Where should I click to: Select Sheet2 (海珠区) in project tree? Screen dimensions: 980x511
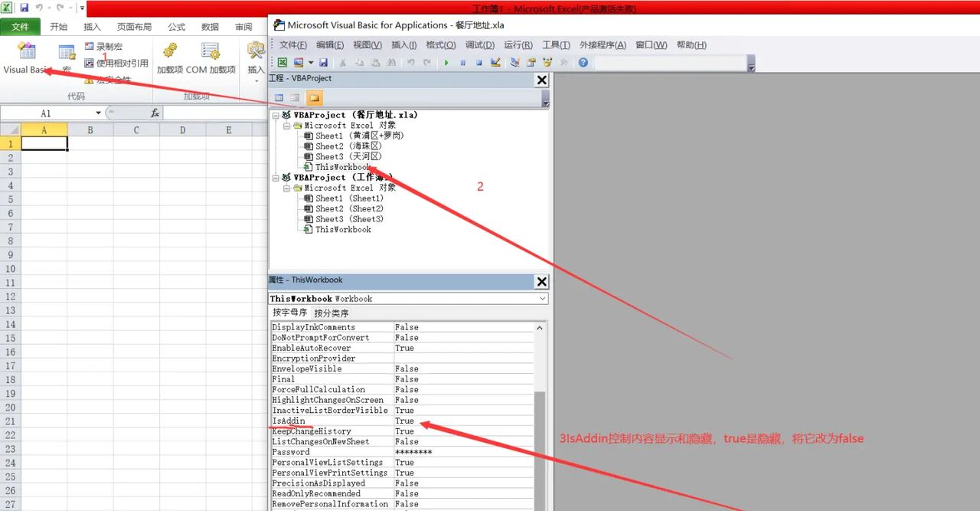[x=342, y=146]
